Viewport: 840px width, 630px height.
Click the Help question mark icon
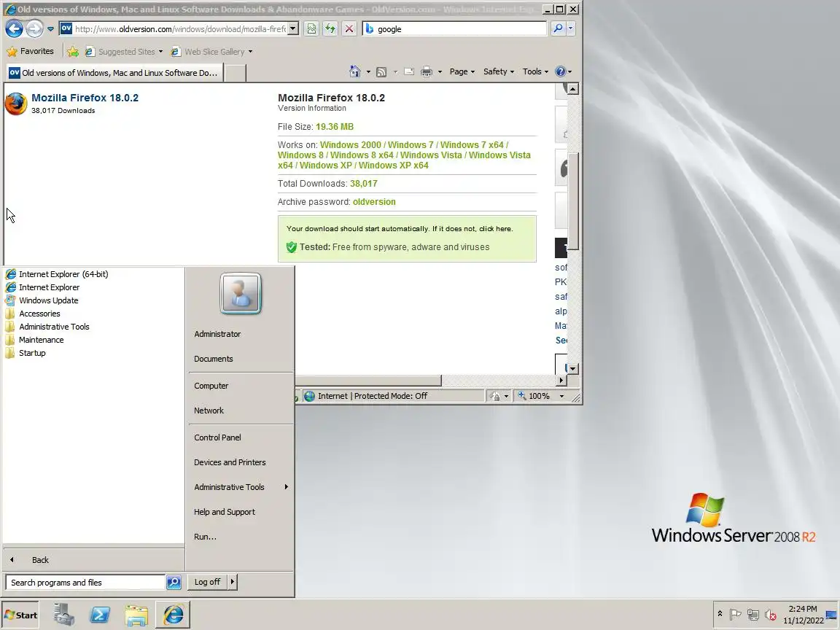(560, 71)
